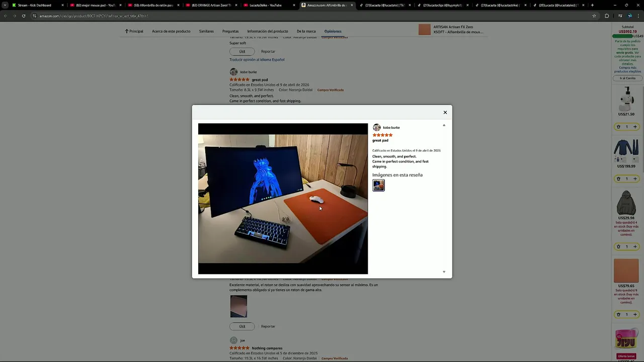Switch to LucastaStrike - YouTube tab
Viewport: 644px width, 362px height.
coord(269,5)
